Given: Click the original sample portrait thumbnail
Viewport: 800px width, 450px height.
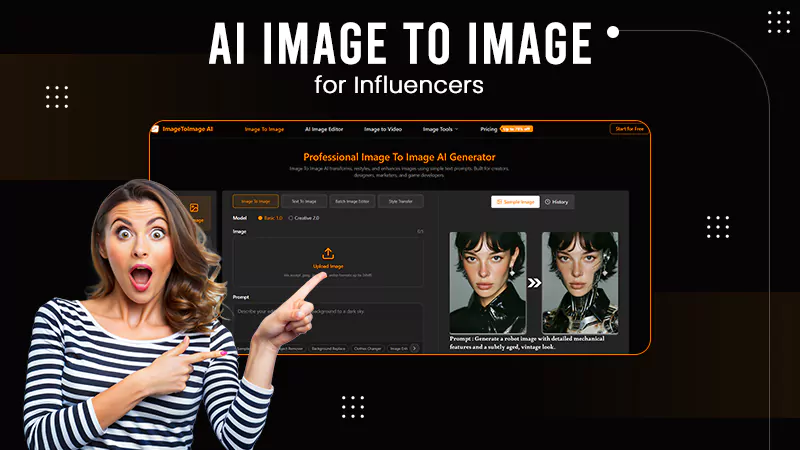Looking at the screenshot, I should pos(488,283).
